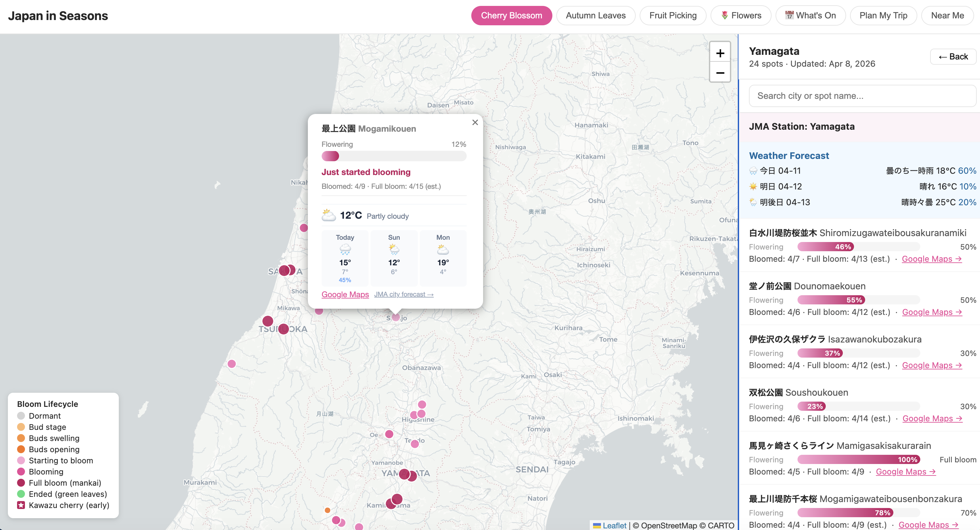The image size is (980, 530).
Task: Zoom out on the map
Action: (x=720, y=73)
